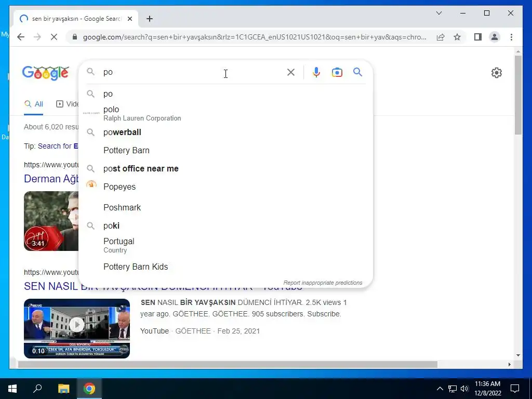Choose the 'powerball' suggestion
532x399 pixels.
coord(225,132)
